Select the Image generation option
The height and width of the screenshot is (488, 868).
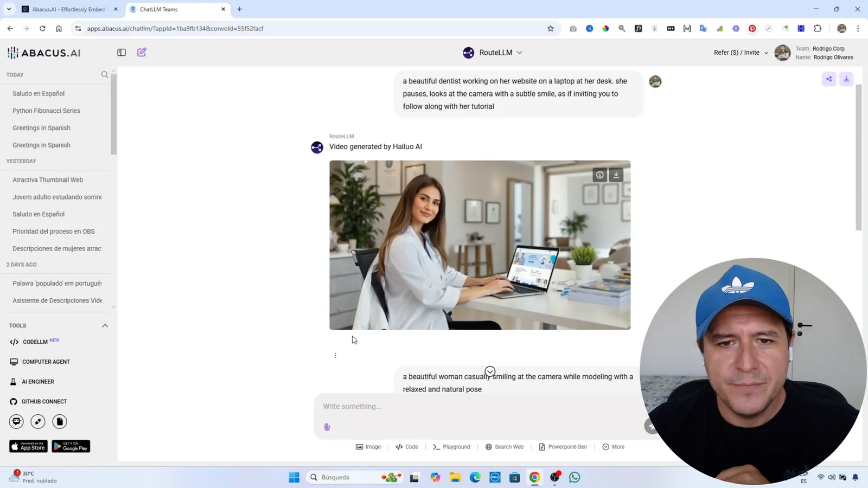click(368, 446)
